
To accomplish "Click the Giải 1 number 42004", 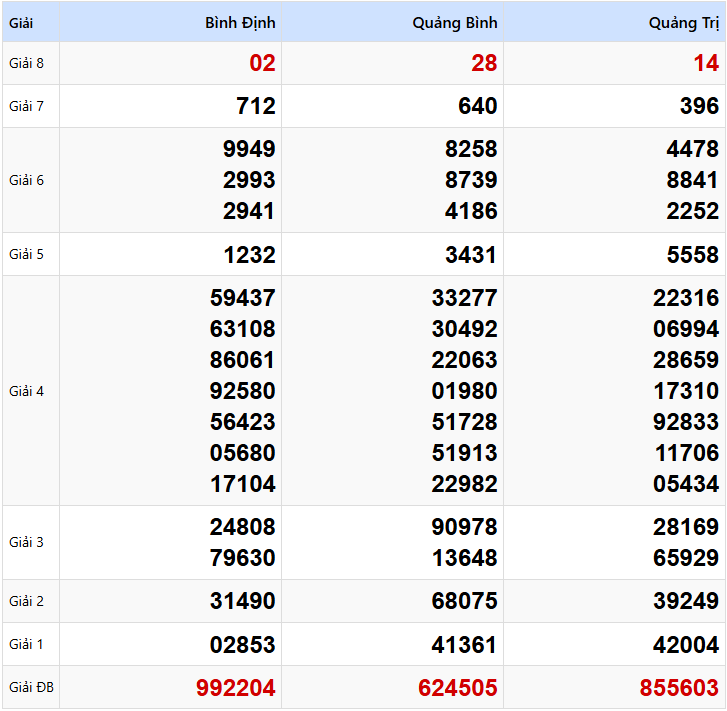I will click(687, 645).
